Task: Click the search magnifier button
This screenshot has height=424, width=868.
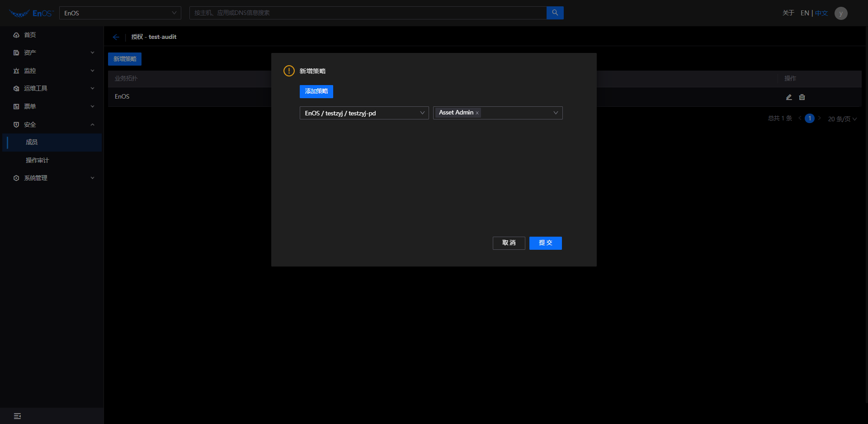Action: (555, 13)
